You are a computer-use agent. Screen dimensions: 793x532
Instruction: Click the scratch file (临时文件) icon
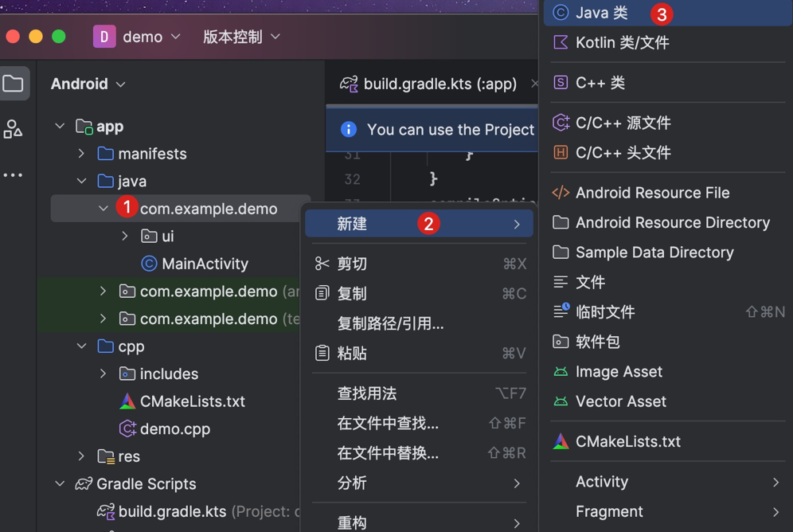click(x=561, y=311)
